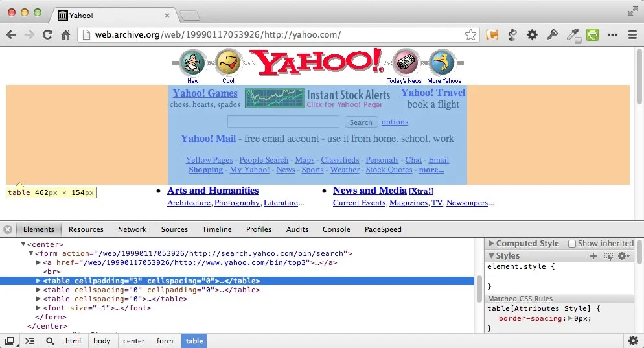Image resolution: width=644 pixels, height=348 pixels.
Task: Click the eyedropper extension icon
Action: click(x=573, y=36)
